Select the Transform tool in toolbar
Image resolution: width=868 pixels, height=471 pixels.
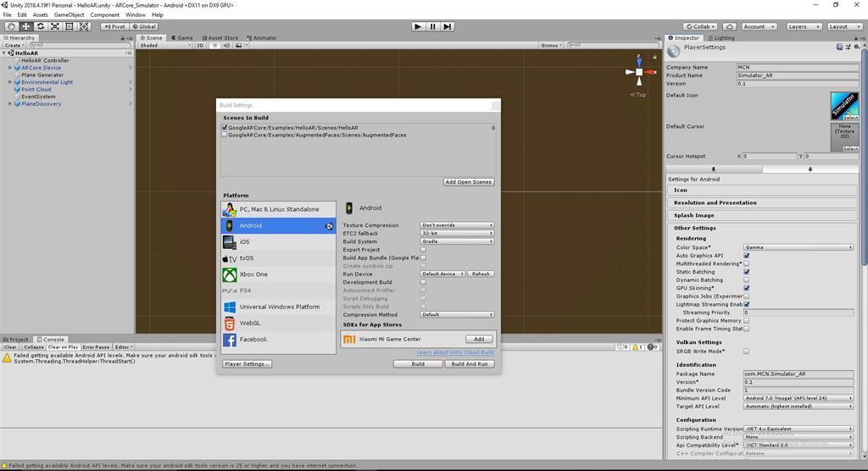(84, 26)
